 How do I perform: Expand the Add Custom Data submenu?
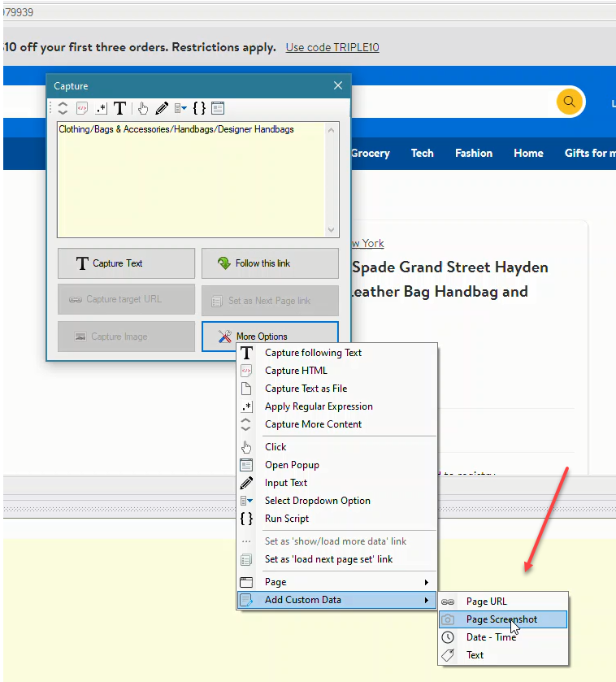click(x=336, y=600)
